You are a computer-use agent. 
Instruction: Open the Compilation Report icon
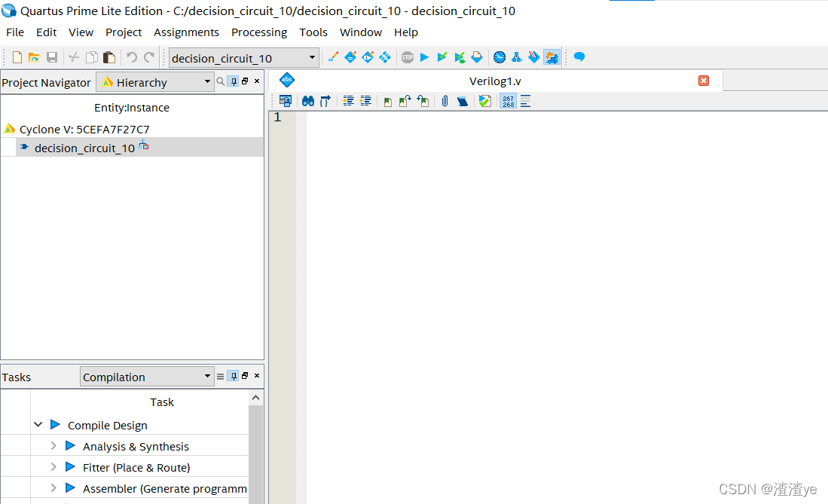(477, 57)
